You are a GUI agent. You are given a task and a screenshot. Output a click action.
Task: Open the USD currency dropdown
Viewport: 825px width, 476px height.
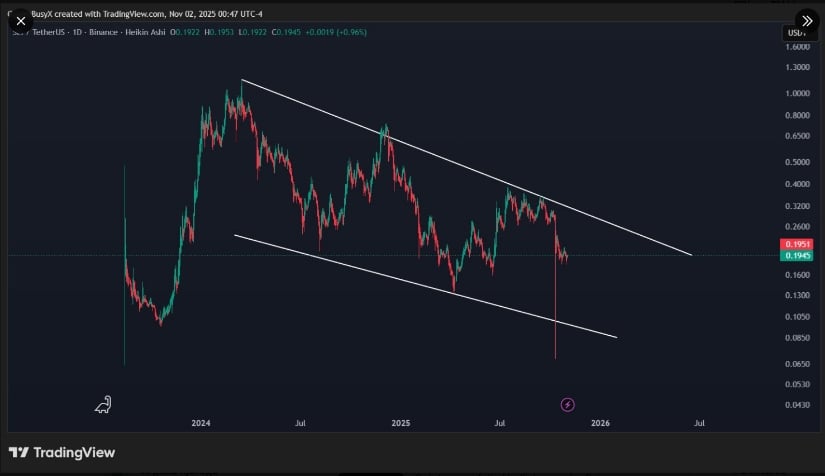(x=797, y=33)
